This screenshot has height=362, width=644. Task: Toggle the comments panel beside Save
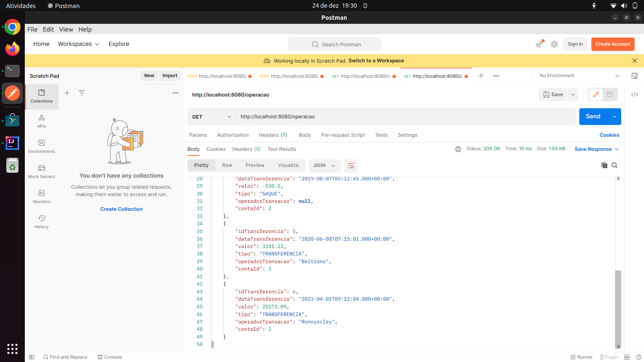point(610,95)
